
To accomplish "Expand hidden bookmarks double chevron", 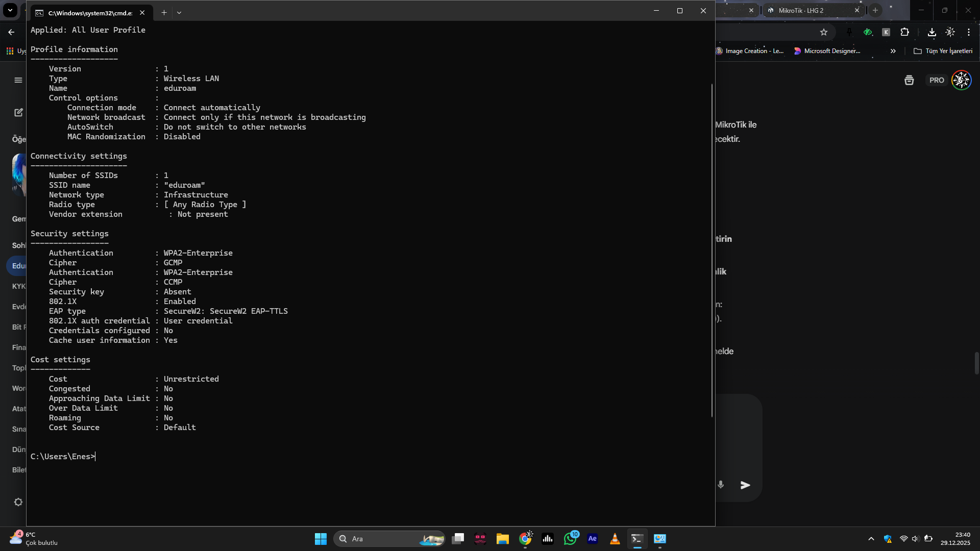I will [x=893, y=51].
